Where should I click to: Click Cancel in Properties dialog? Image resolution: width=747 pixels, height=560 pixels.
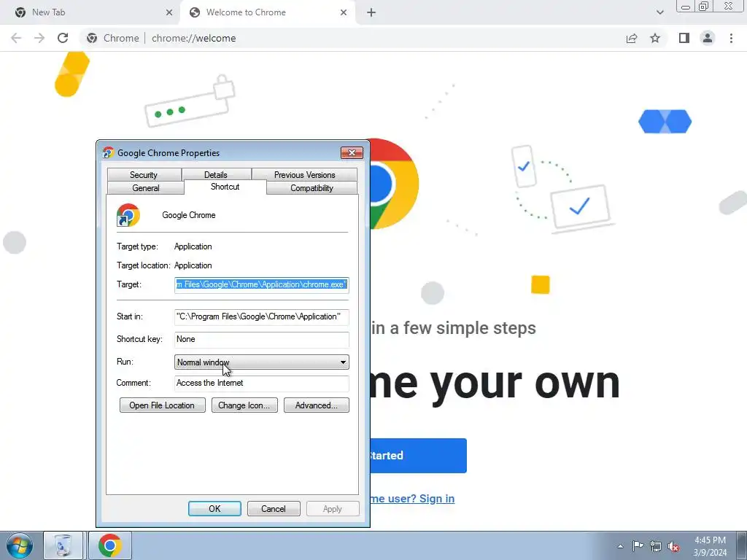point(274,508)
